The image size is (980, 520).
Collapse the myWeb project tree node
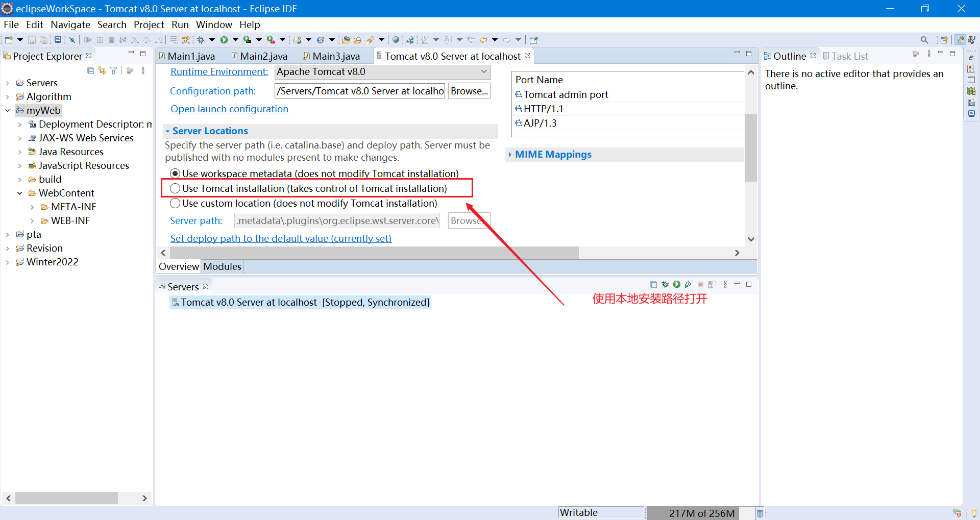(8, 110)
